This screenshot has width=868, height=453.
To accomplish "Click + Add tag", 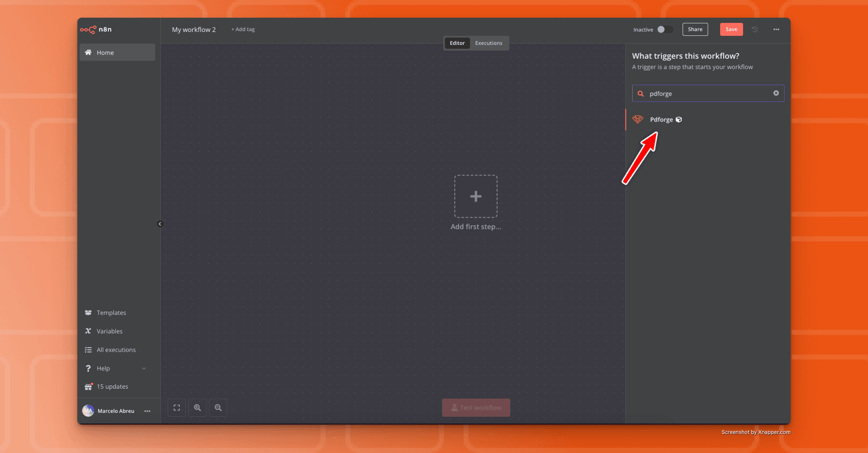I will click(243, 29).
